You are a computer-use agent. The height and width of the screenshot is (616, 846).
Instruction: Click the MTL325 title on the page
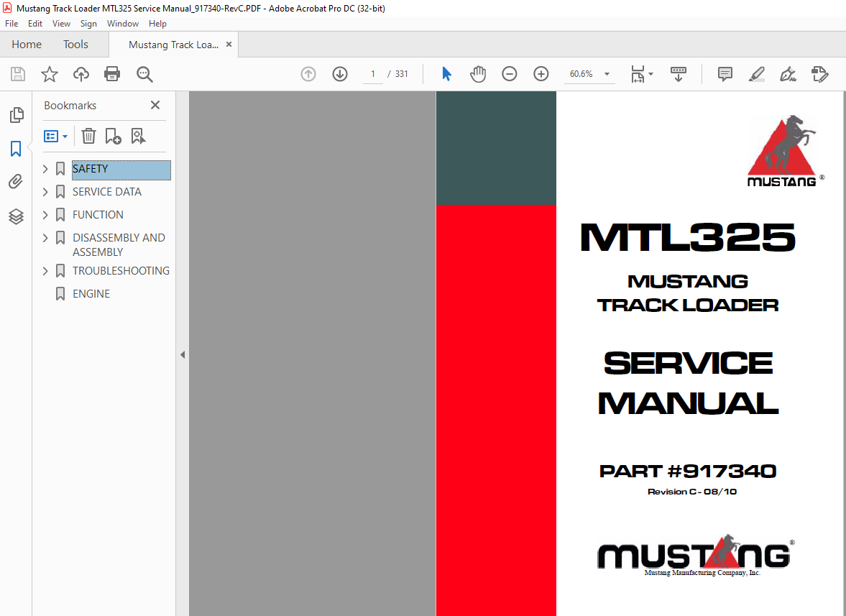pos(688,237)
